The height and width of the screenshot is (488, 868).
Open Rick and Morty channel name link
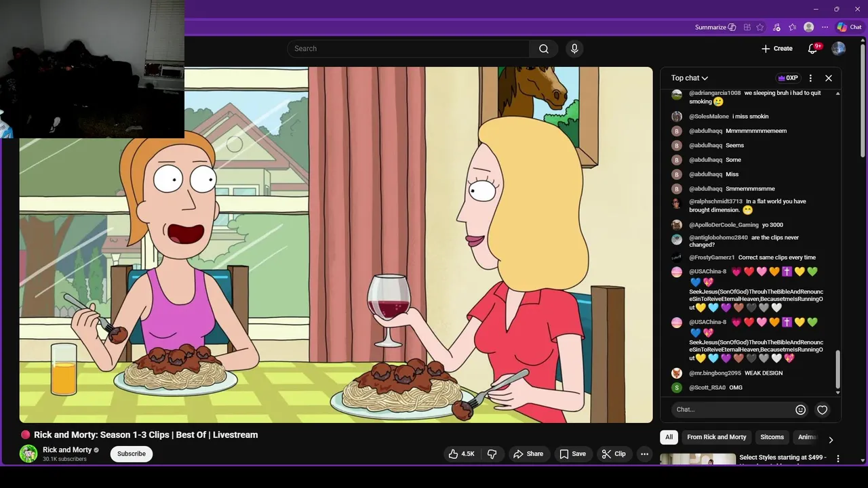[67, 450]
